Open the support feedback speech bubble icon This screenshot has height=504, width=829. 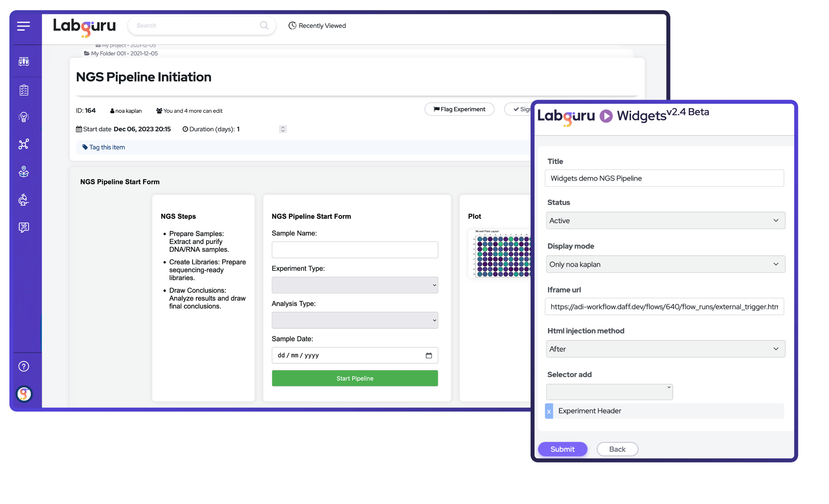[23, 227]
